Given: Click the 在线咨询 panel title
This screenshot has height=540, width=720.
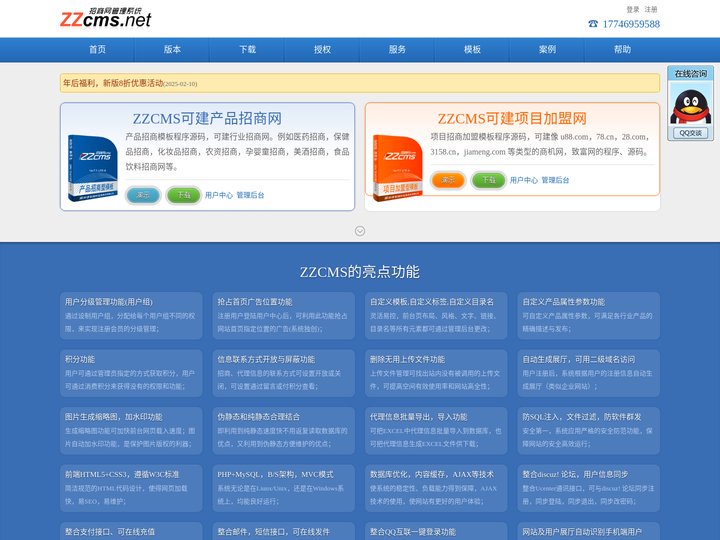Looking at the screenshot, I should point(690,73).
